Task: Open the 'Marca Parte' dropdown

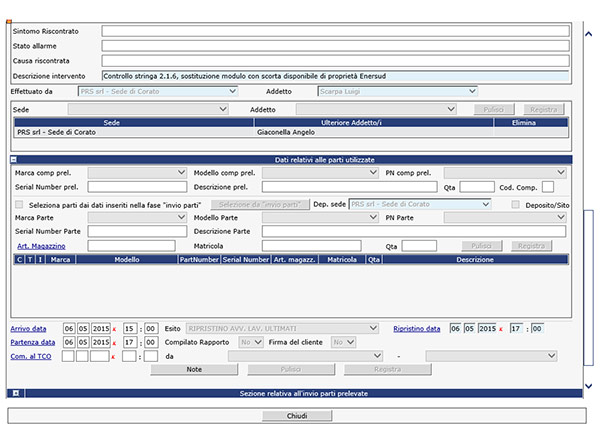Action: pyautogui.click(x=137, y=217)
